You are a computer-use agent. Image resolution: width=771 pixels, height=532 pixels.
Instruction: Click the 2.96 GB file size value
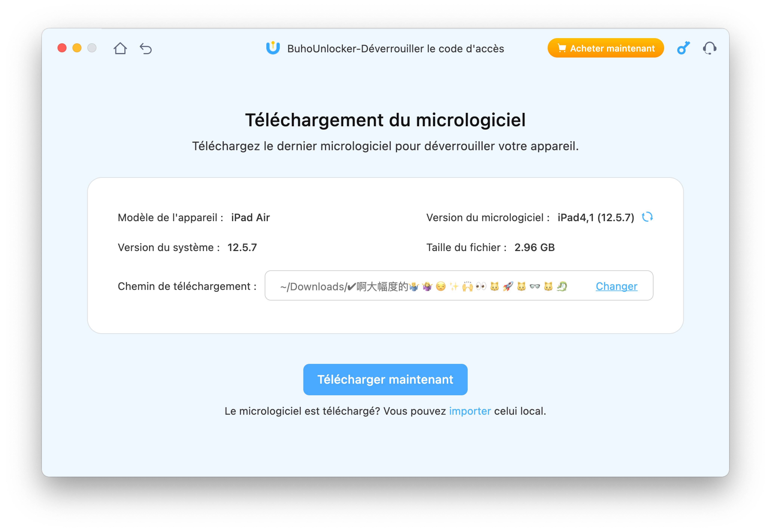[x=534, y=247]
